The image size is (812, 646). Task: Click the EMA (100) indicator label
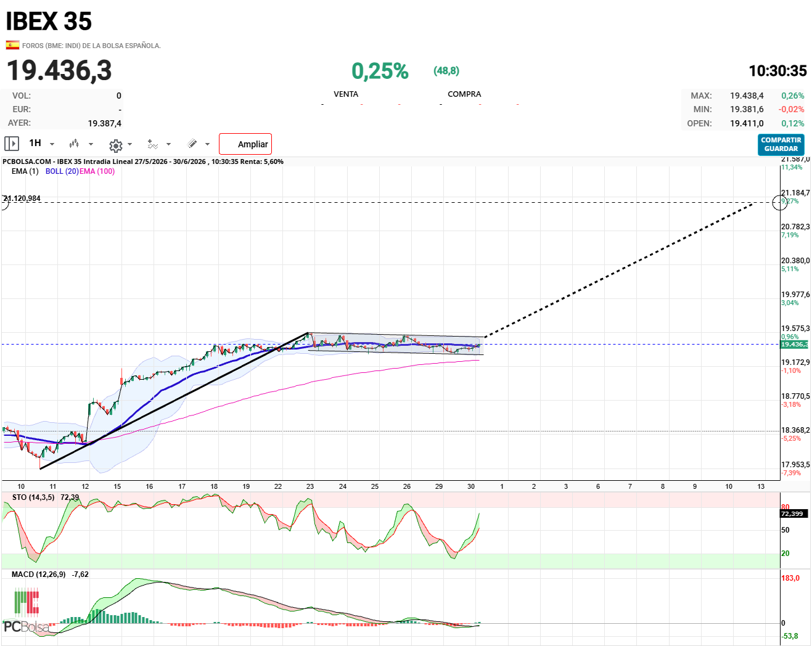click(x=97, y=171)
